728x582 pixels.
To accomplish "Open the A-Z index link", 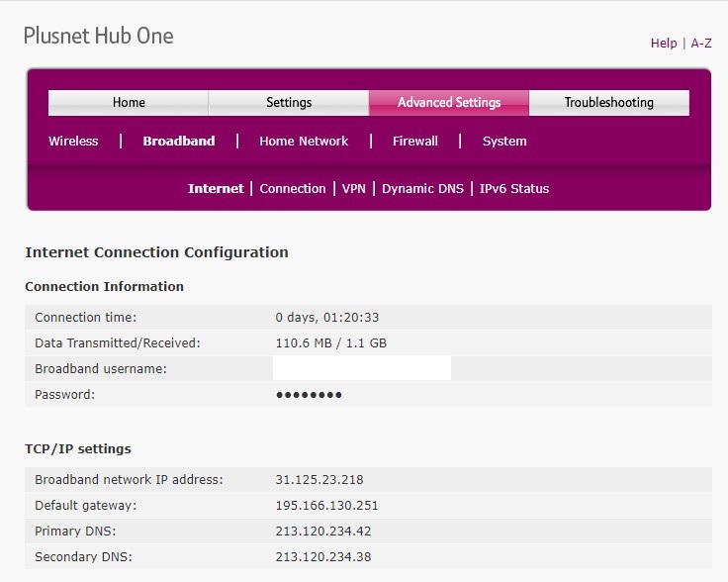I will 700,43.
